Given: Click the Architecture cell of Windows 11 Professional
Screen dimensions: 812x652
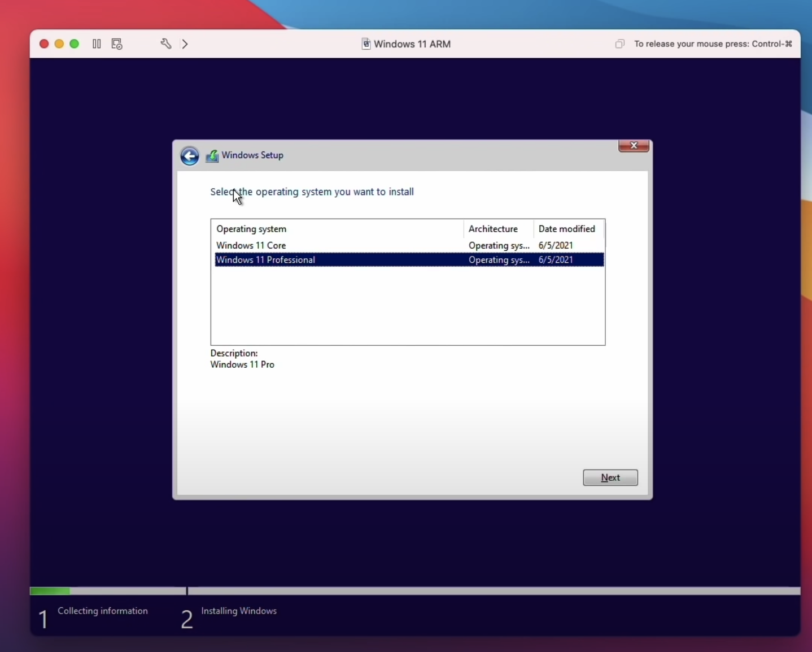Looking at the screenshot, I should (x=499, y=260).
